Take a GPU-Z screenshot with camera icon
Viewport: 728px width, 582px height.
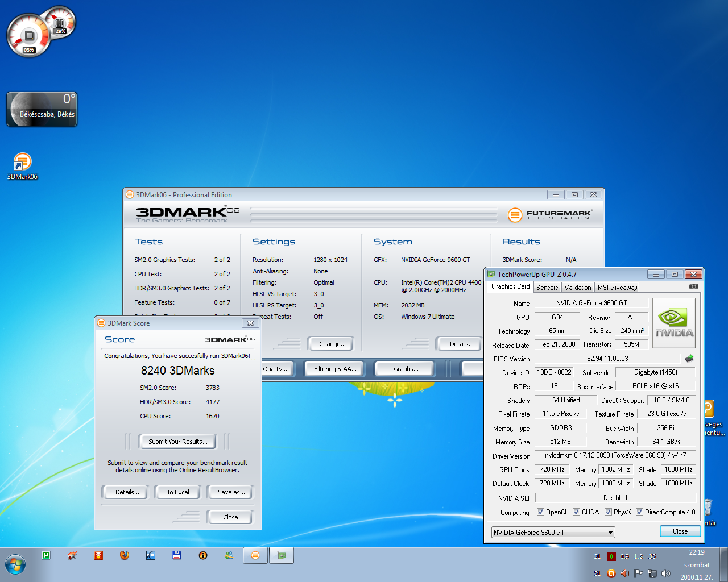coord(693,286)
